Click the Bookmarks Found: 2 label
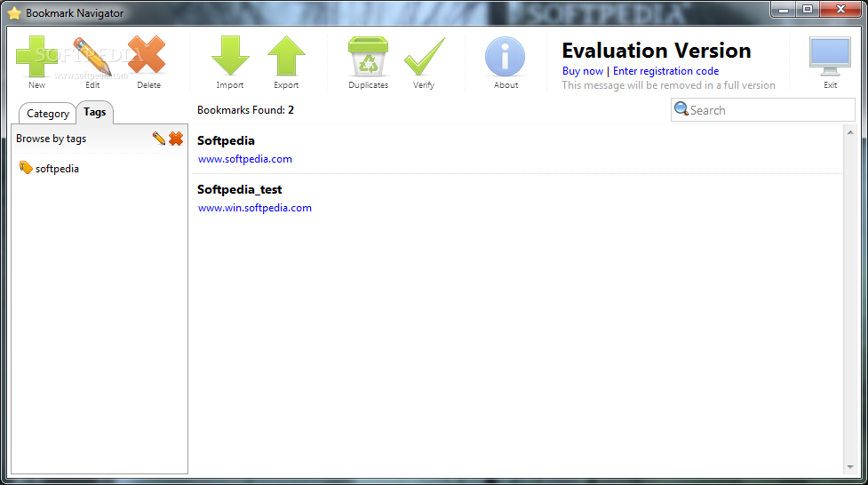This screenshot has width=868, height=485. (245, 109)
